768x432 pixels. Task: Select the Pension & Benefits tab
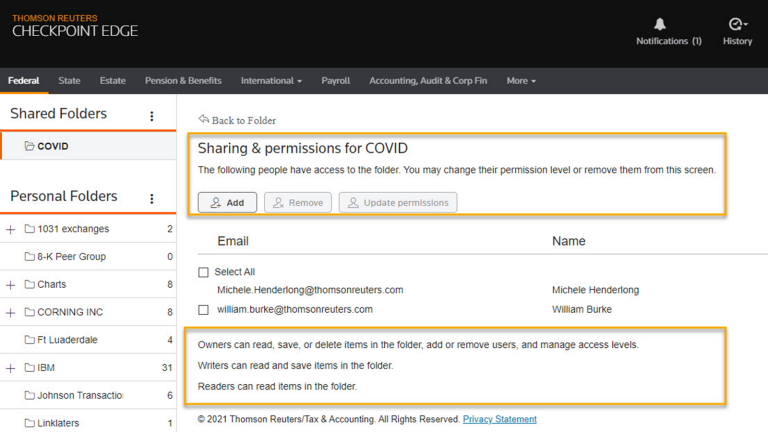pos(183,80)
